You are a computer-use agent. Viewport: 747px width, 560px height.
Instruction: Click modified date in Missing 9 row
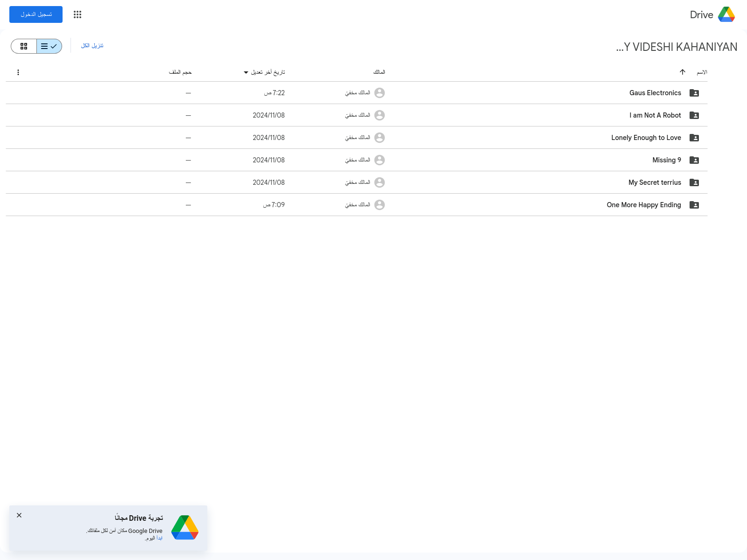[268, 160]
